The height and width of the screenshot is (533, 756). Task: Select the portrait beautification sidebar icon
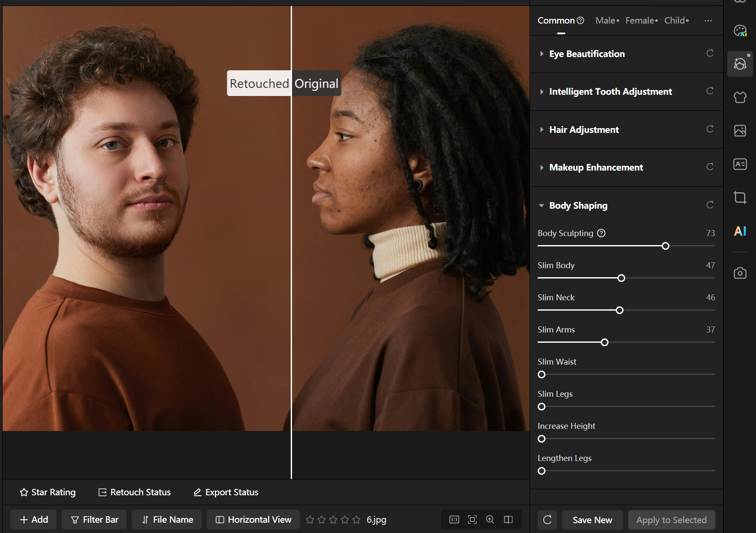tap(740, 64)
